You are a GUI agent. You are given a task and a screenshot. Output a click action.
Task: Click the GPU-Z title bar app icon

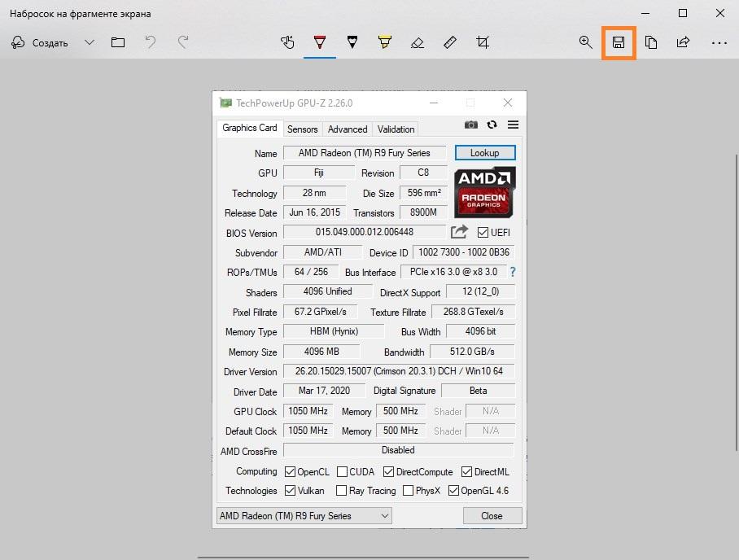pyautogui.click(x=225, y=103)
